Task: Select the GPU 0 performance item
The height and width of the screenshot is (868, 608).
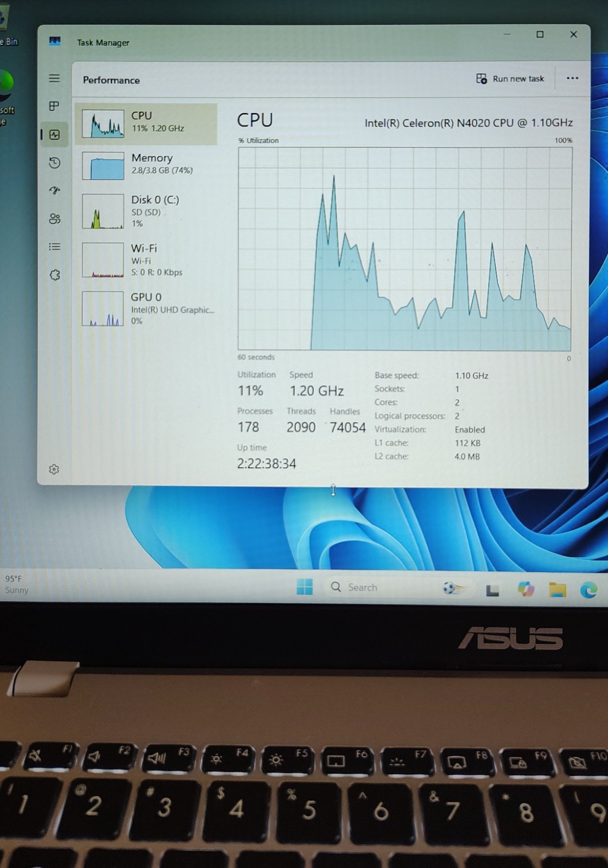Action: pos(146,308)
